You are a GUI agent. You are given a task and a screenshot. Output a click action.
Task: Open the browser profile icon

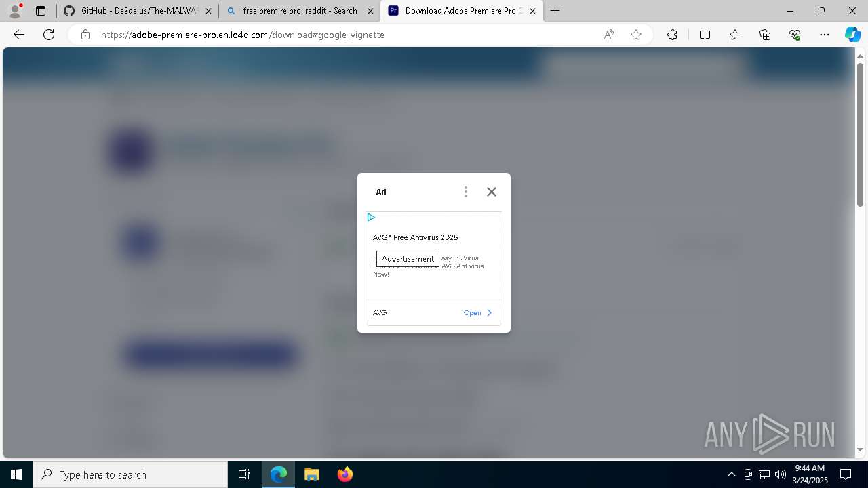click(x=15, y=11)
